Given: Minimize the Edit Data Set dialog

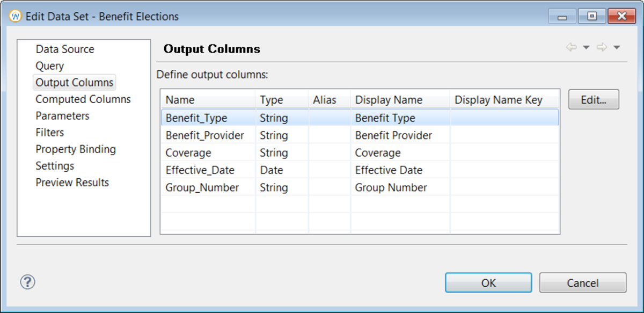Looking at the screenshot, I should (562, 16).
